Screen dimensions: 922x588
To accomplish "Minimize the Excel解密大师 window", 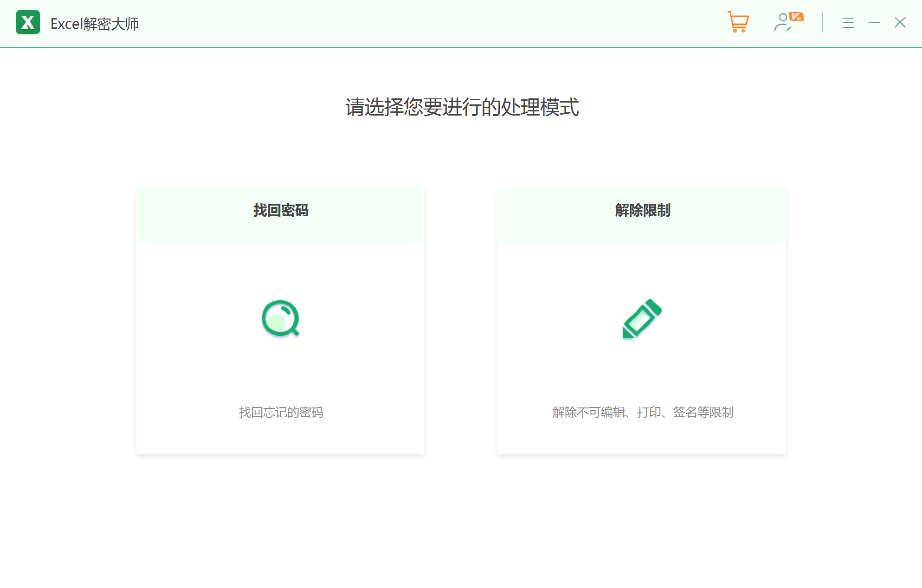I will pos(874,23).
